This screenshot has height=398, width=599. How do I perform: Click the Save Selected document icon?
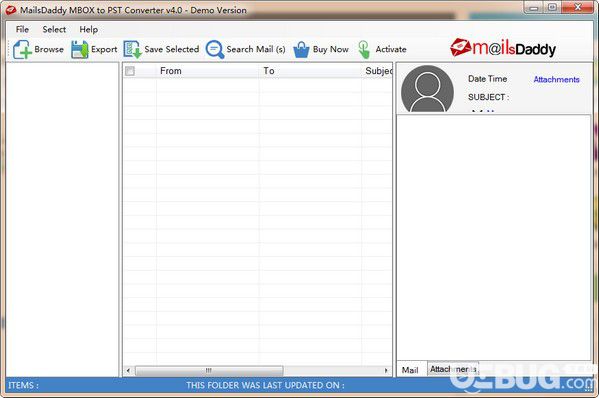click(x=133, y=50)
